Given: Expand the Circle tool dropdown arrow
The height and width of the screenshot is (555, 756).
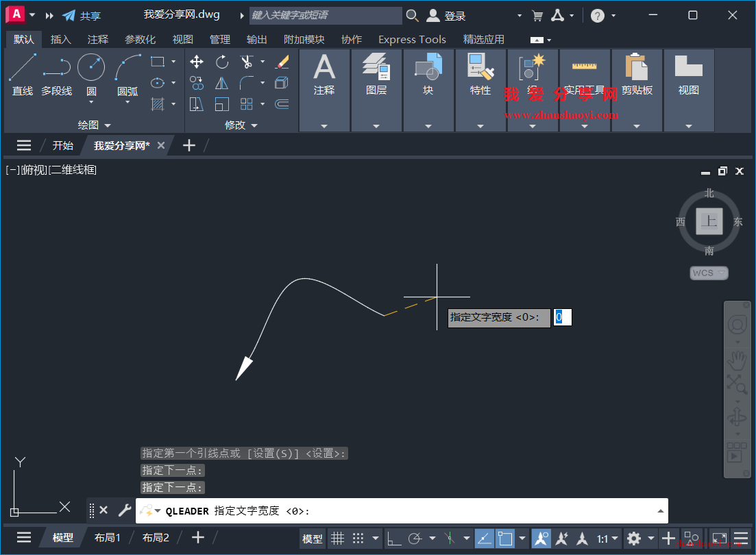Looking at the screenshot, I should point(91,102).
